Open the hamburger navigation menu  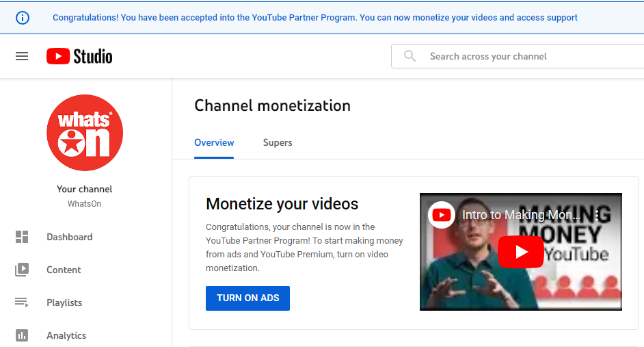coord(22,56)
